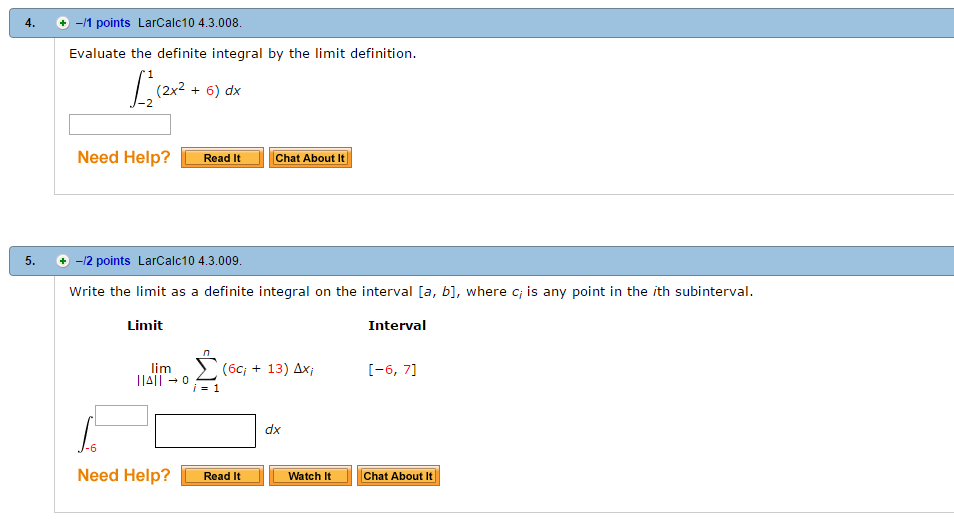
Task: Click the Watch It button
Action: (309, 476)
